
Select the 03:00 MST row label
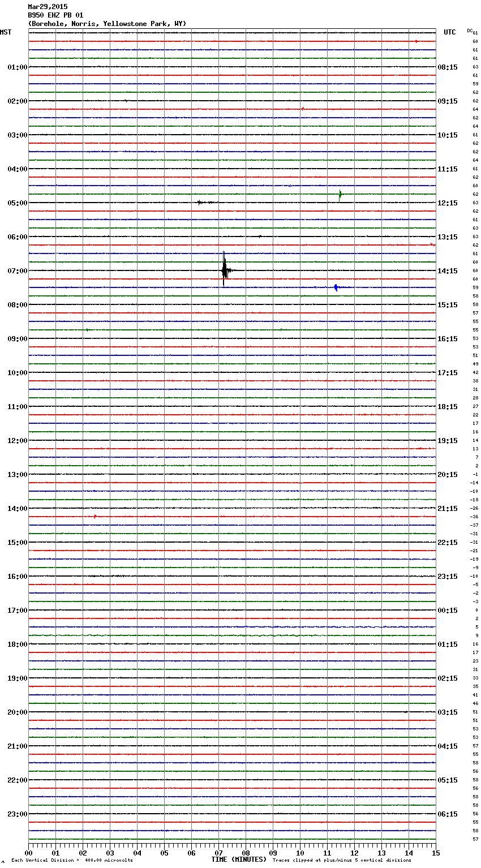point(17,135)
